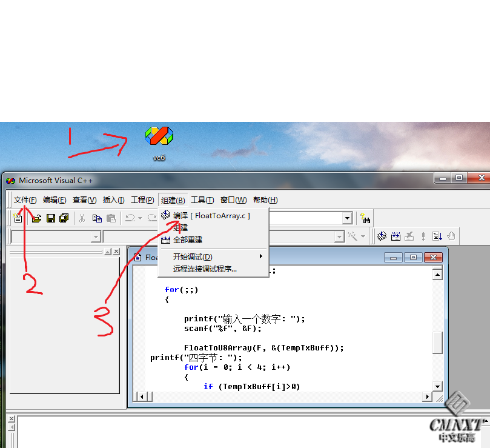
Task: Click the Find in Files binoculars icon
Action: click(365, 218)
